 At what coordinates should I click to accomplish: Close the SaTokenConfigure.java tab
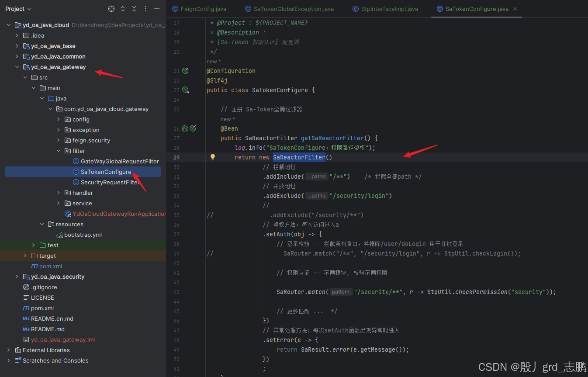point(515,9)
